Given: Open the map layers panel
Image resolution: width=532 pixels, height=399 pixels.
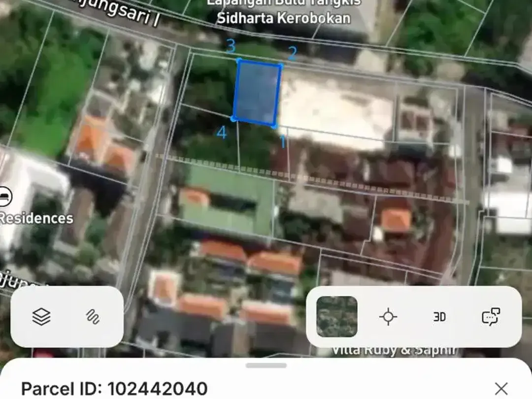Looking at the screenshot, I should tap(41, 317).
